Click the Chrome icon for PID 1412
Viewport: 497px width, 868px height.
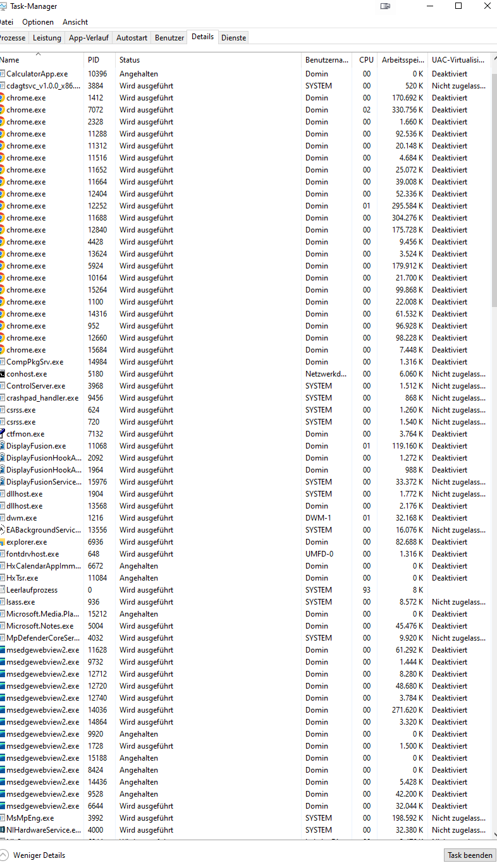[x=2, y=98]
